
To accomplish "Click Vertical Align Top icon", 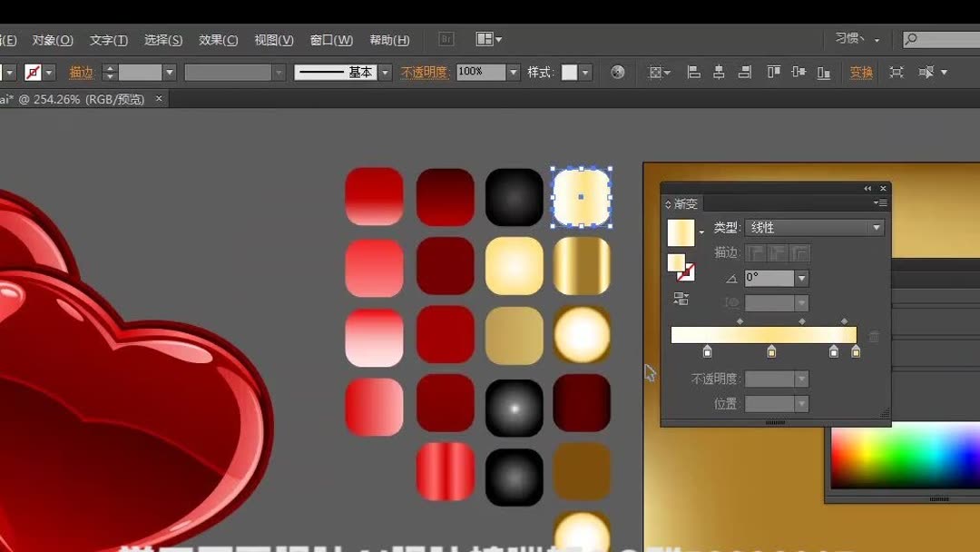I will [x=773, y=73].
